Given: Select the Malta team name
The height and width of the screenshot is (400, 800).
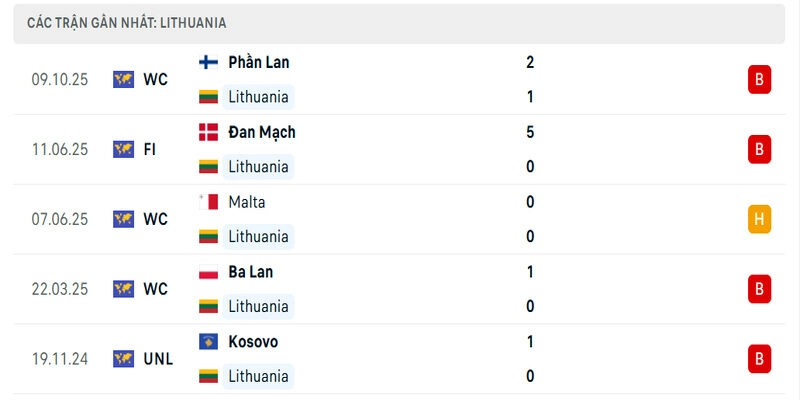Looking at the screenshot, I should [x=246, y=202].
